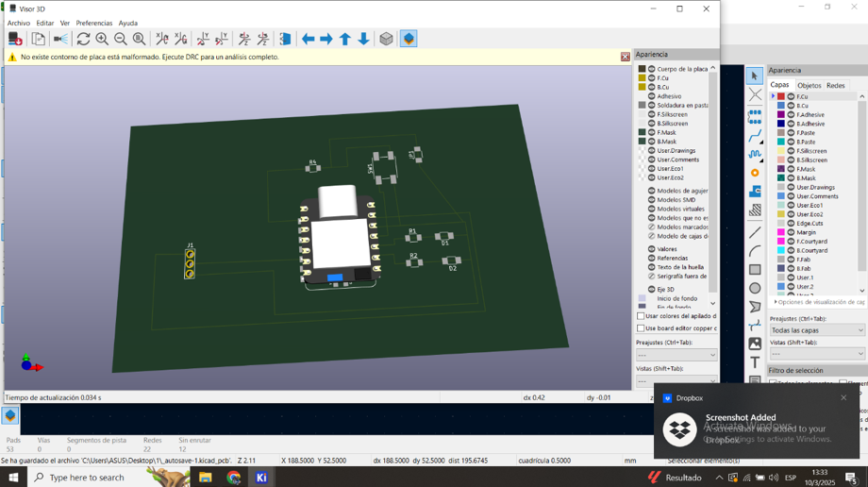Flip the board view
Screen dimensions: 868x487
coord(285,39)
